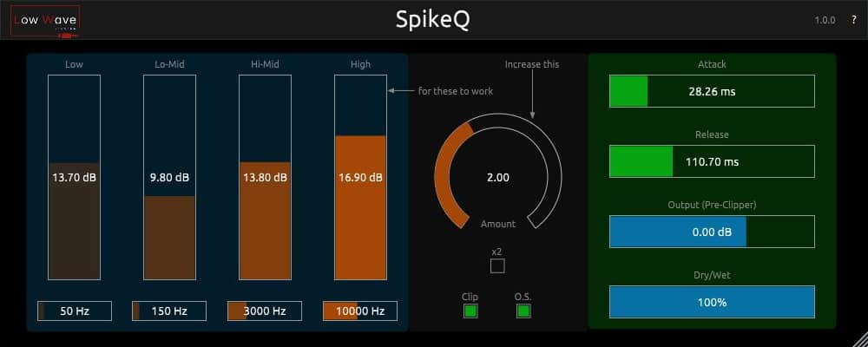Adjust Output (Pre-Clipper) slider at 0.00 dB

712,232
